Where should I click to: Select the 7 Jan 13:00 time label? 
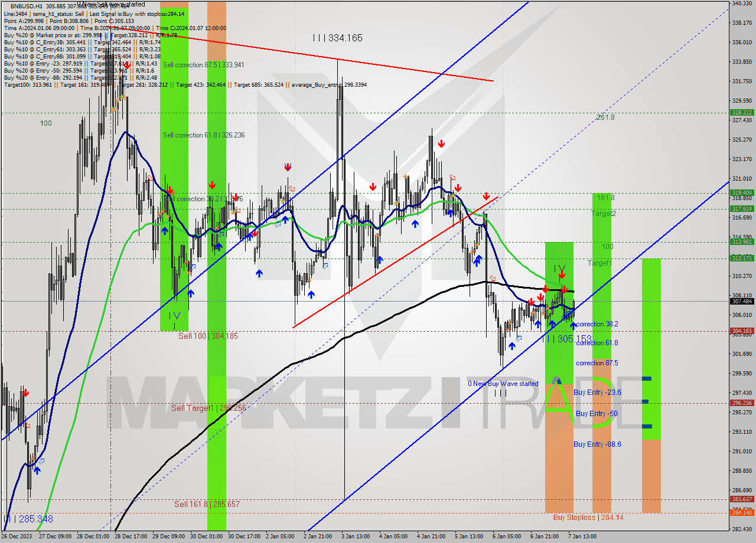tap(583, 537)
